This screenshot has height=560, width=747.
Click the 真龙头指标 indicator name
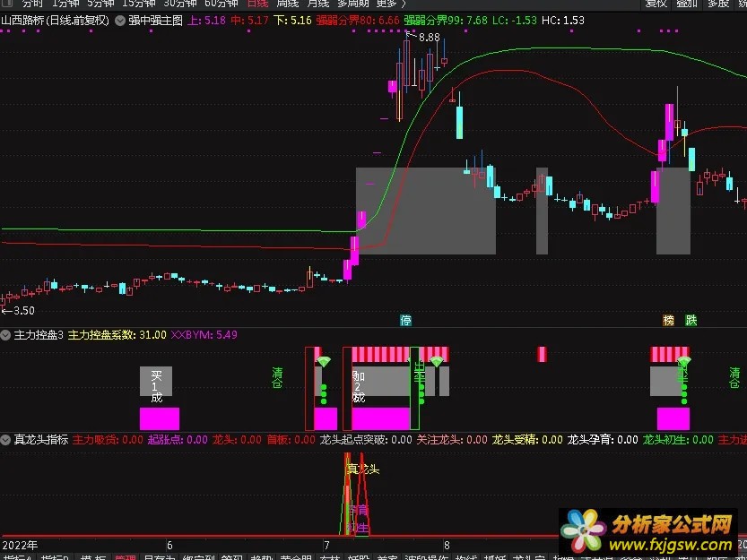(x=41, y=440)
